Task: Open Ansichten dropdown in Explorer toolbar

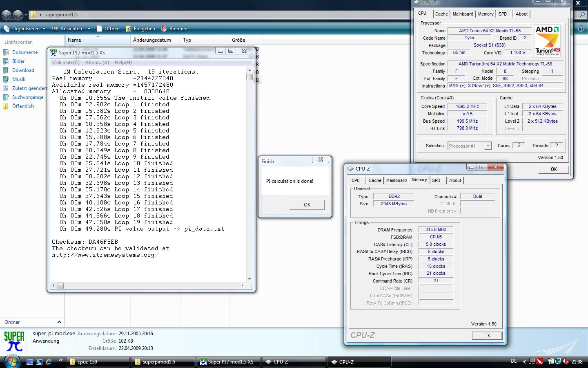Action: point(71,29)
